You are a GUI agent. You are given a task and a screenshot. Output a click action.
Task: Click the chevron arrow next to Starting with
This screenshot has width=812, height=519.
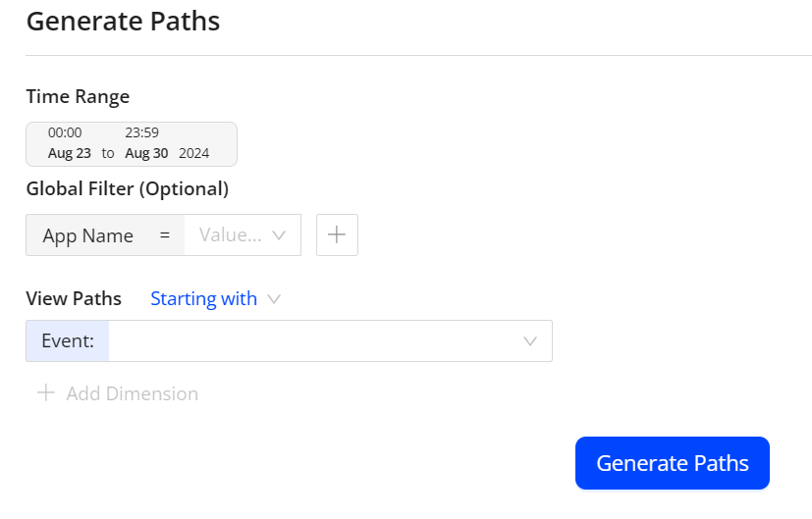coord(274,299)
